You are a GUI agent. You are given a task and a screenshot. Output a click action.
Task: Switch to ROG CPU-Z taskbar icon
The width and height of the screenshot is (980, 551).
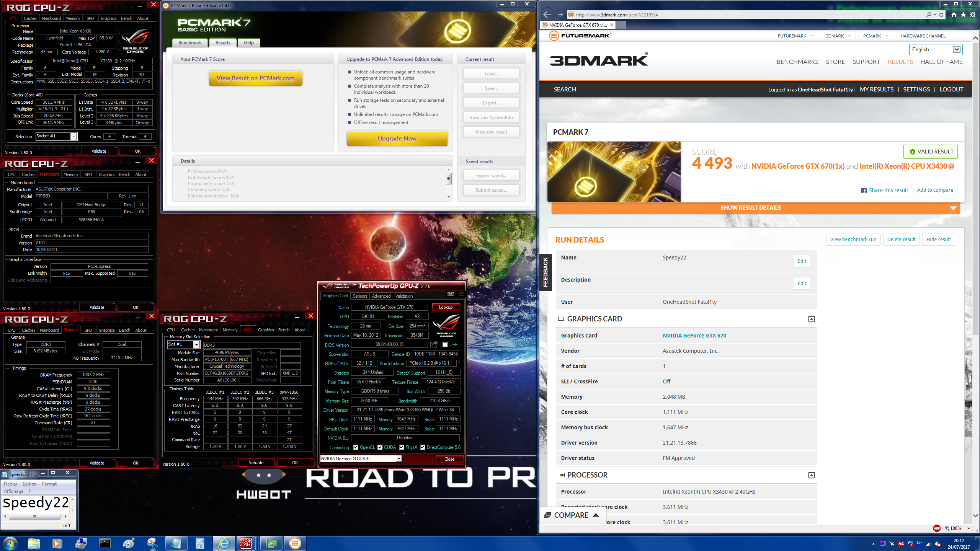coord(247,543)
